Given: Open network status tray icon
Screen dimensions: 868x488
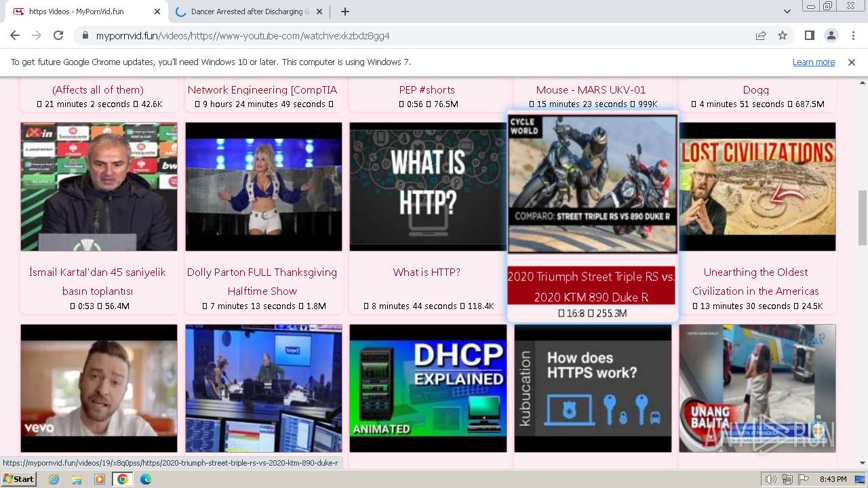Looking at the screenshot, I should click(787, 479).
